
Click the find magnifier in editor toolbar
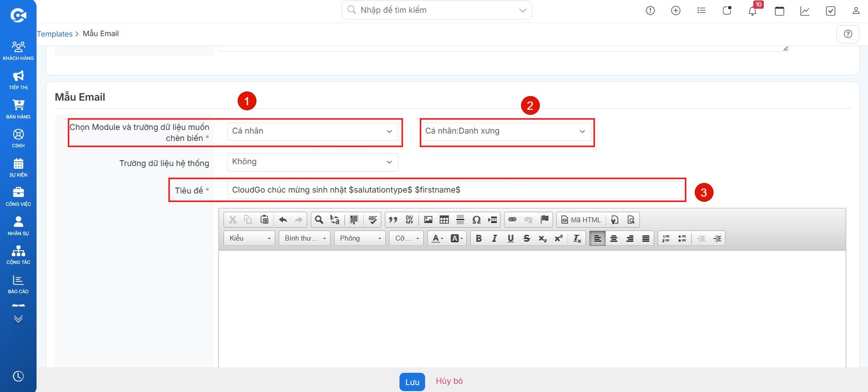pyautogui.click(x=319, y=220)
